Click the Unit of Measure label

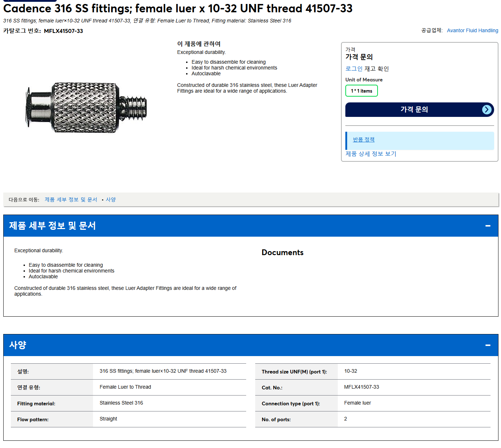click(x=364, y=80)
